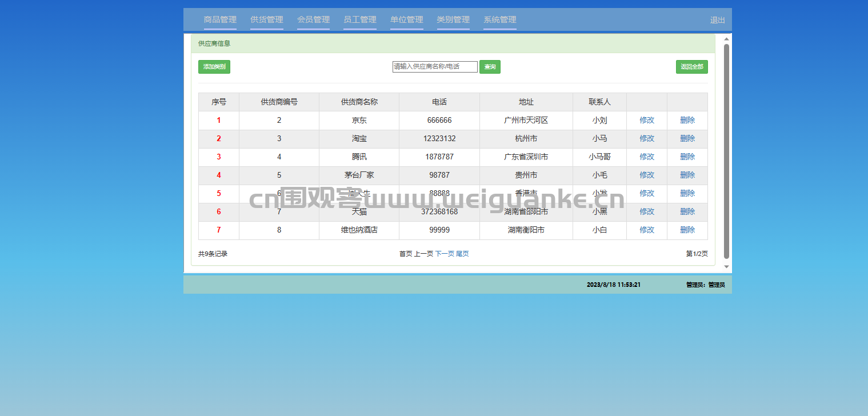Screen dimensions: 868x416
Task: Jump to the 尾页 last page
Action: coord(462,254)
